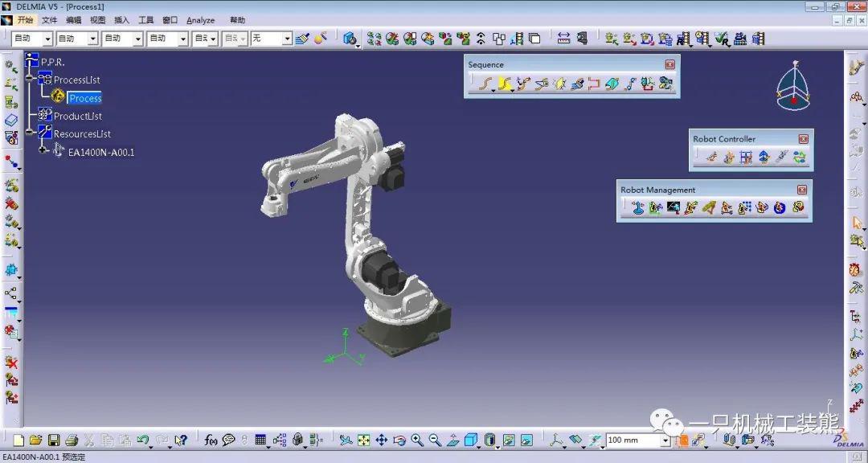Click the Save disk icon
The height and width of the screenshot is (463, 868).
54,440
